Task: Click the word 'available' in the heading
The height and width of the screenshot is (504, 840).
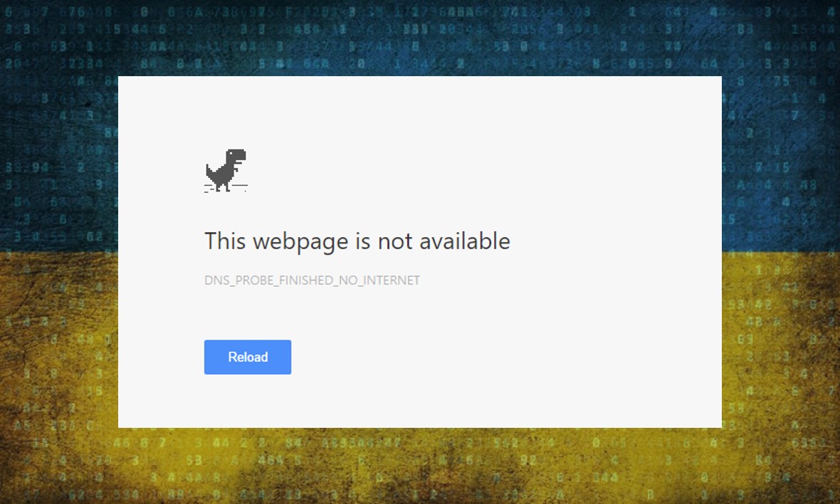Action: point(464,241)
